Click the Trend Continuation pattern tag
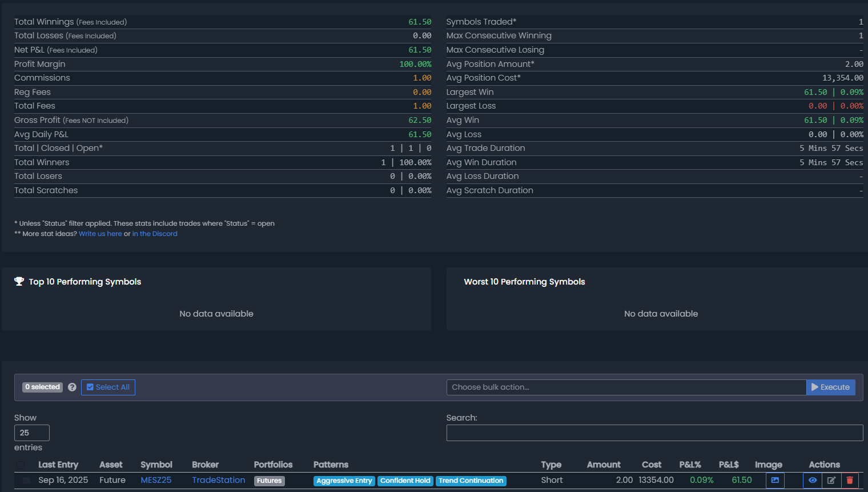The image size is (868, 492). (x=471, y=481)
